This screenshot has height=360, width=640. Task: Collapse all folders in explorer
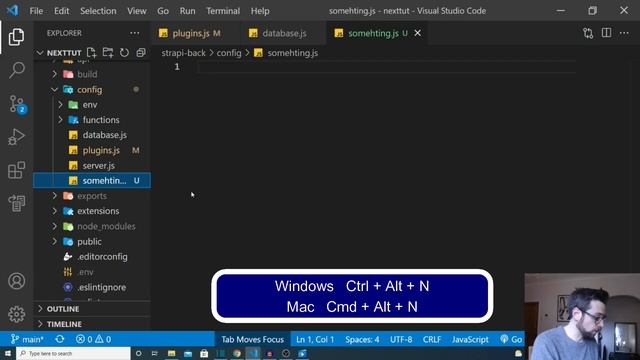coord(141,53)
